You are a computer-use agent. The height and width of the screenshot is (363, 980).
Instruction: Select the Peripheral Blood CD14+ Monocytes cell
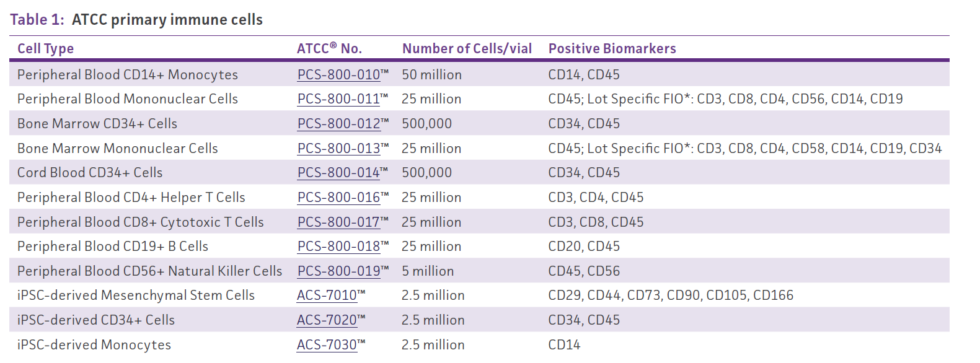point(127,75)
